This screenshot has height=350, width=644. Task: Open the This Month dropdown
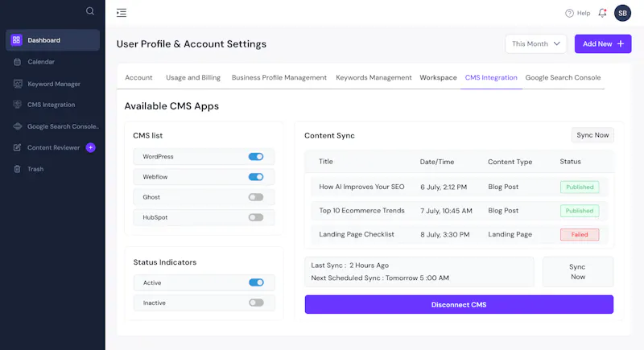tap(535, 44)
